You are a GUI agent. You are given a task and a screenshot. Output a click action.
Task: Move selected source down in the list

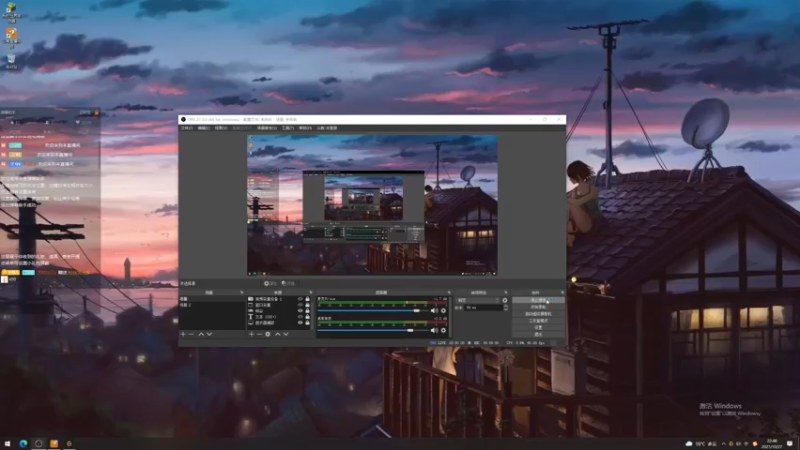click(286, 334)
